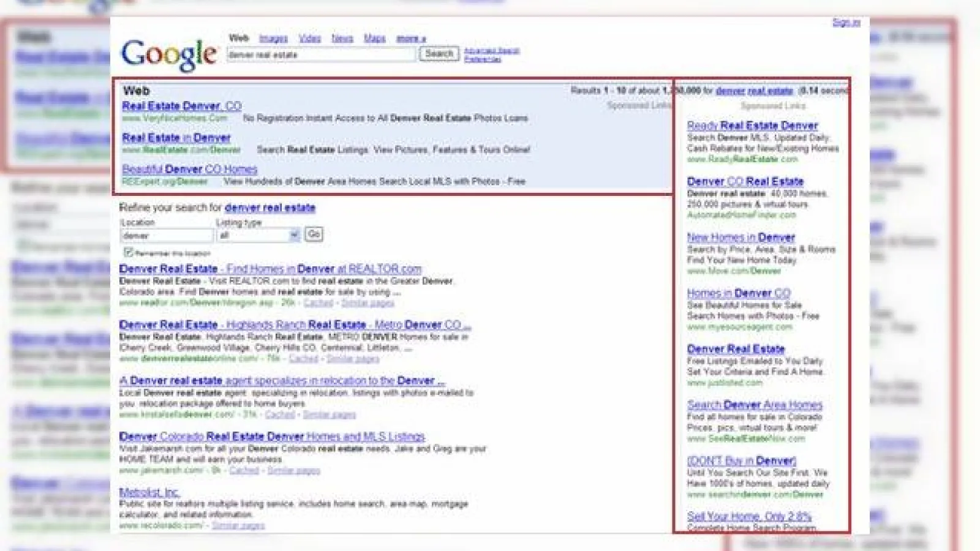Open Cached link for denverrealestateonline result
This screenshot has height=551, width=980.
click(x=304, y=358)
